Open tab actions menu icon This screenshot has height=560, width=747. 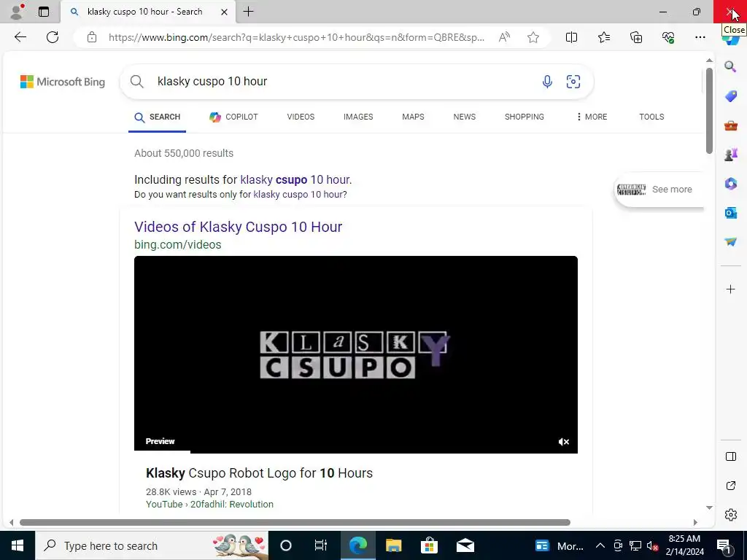tap(44, 12)
